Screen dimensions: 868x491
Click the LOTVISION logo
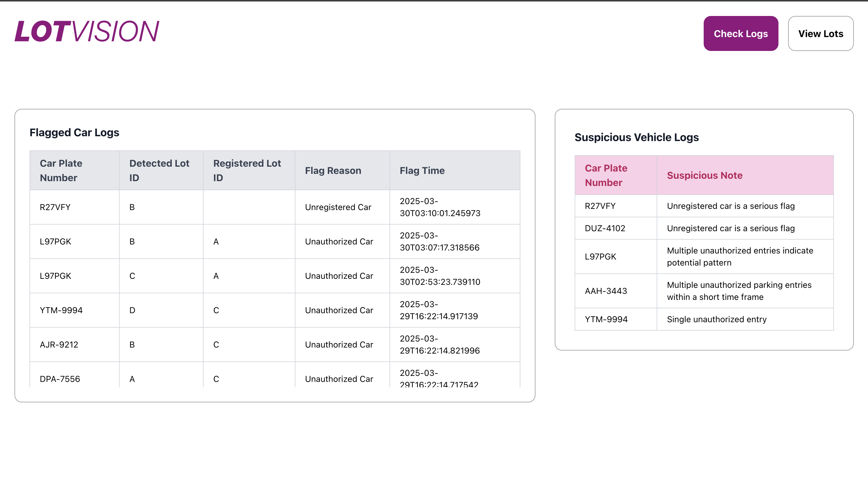point(87,31)
